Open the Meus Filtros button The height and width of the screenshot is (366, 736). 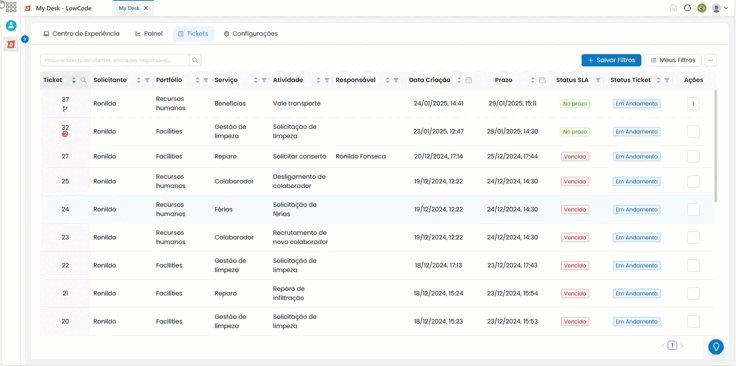(673, 60)
